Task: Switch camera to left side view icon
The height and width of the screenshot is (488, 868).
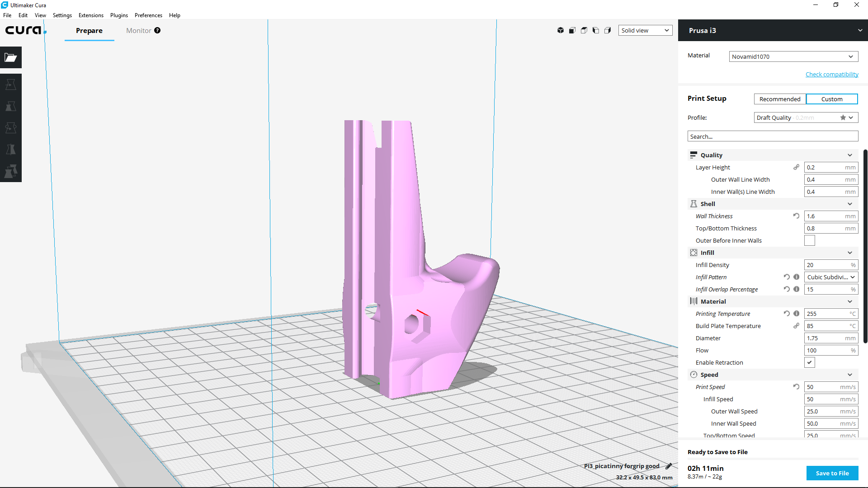Action: coord(596,30)
